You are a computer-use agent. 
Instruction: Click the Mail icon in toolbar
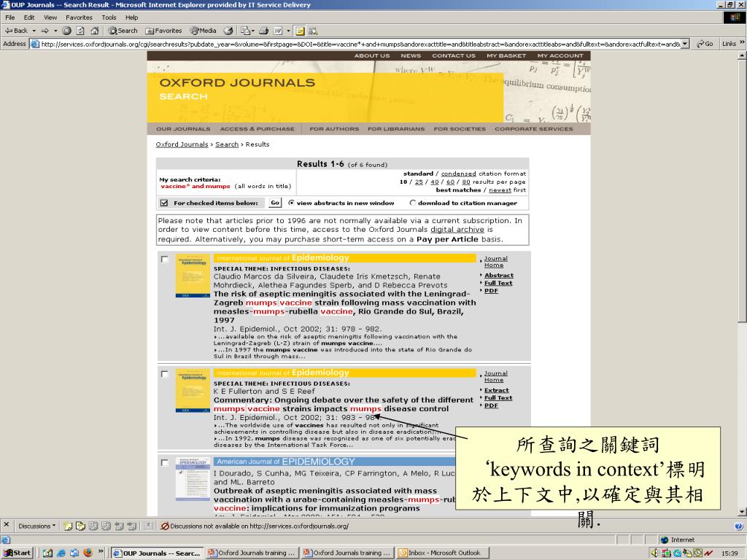[x=245, y=31]
